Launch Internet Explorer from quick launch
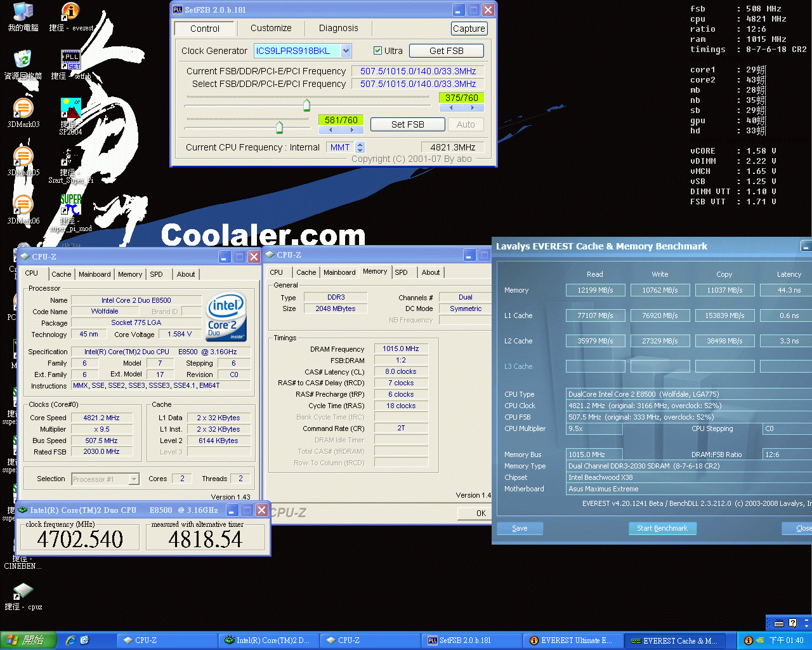The width and height of the screenshot is (812, 650). click(70, 640)
